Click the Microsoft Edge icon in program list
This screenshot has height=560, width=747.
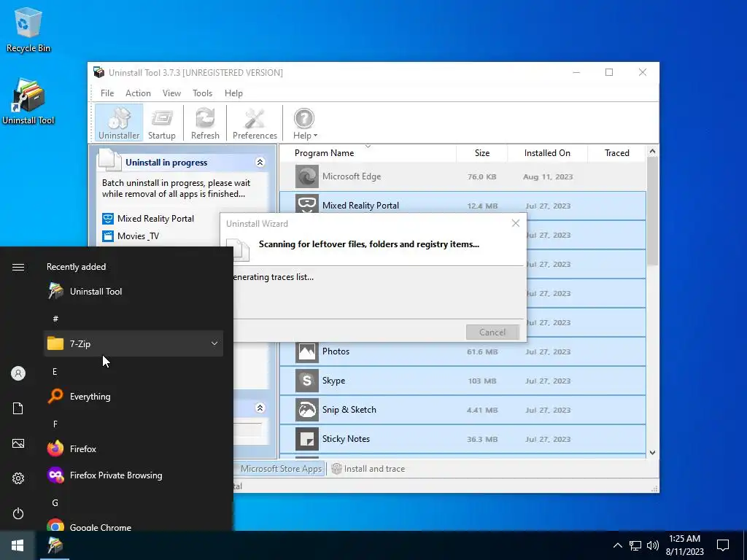pos(307,176)
